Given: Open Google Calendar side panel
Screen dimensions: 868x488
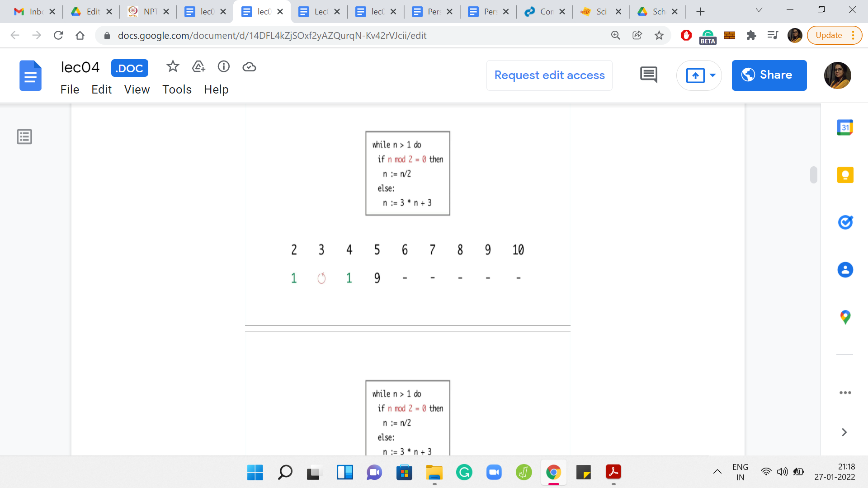Looking at the screenshot, I should click(845, 127).
